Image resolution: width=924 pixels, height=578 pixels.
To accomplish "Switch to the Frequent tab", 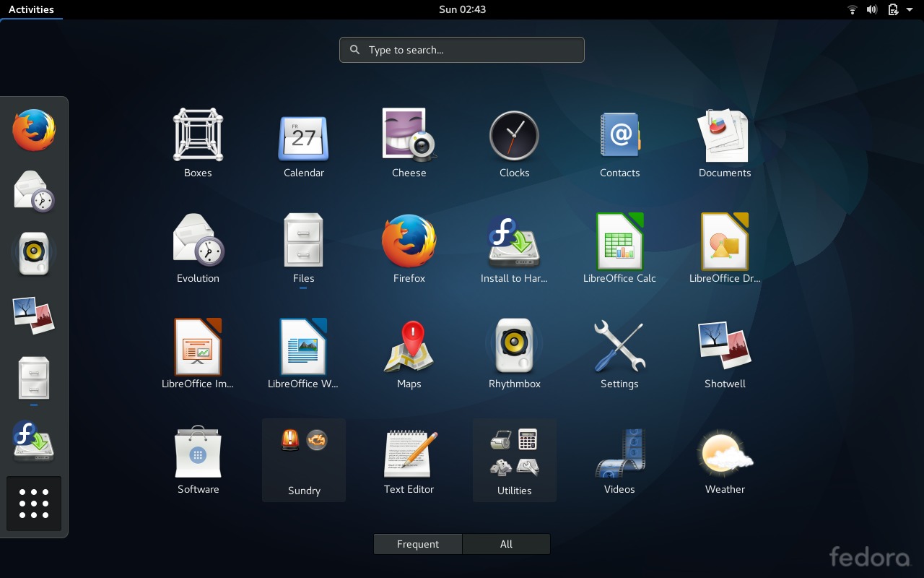I will (417, 544).
